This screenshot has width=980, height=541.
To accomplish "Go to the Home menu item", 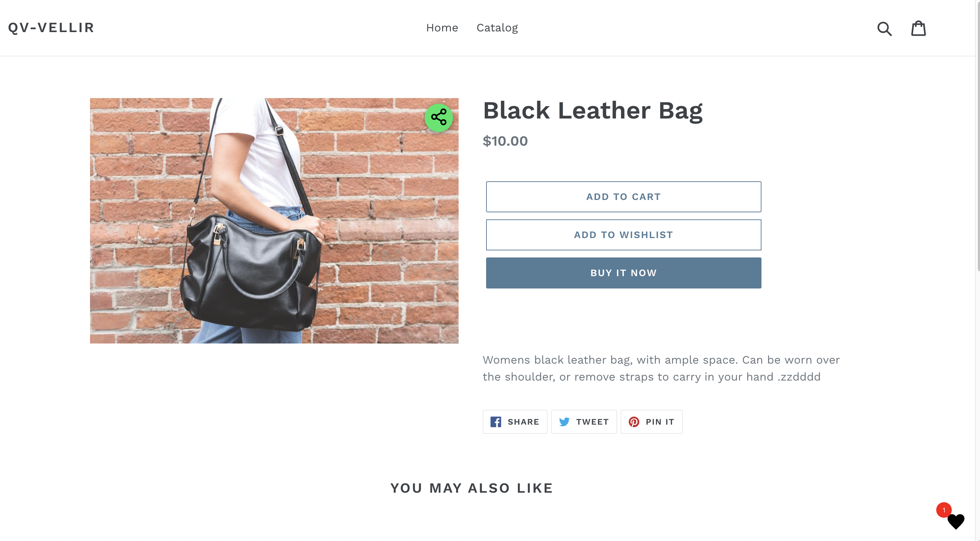I will tap(442, 28).
